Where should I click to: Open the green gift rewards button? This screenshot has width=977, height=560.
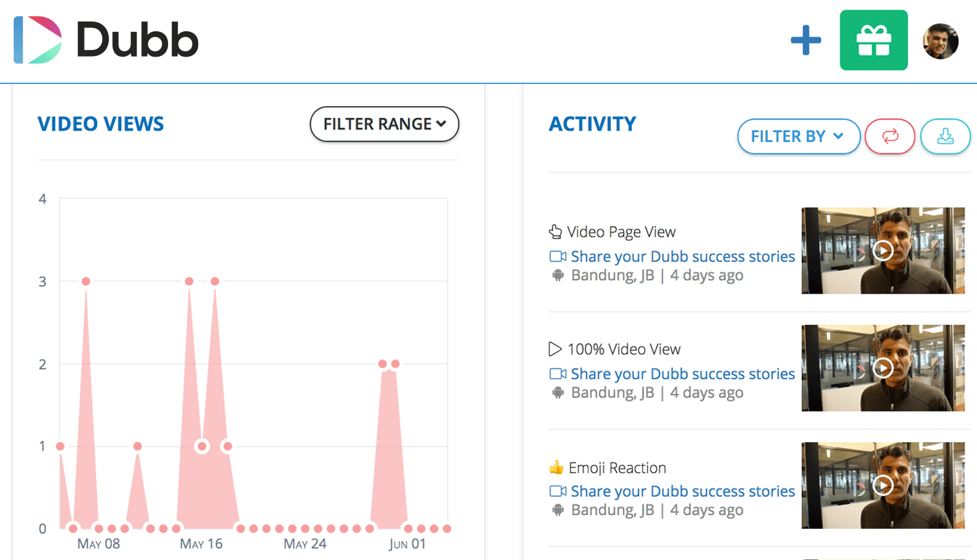click(873, 40)
